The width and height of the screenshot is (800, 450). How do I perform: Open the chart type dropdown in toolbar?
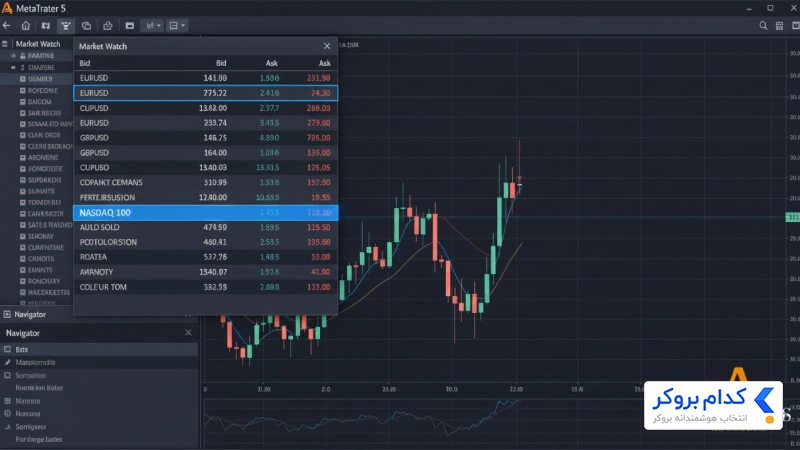click(152, 26)
